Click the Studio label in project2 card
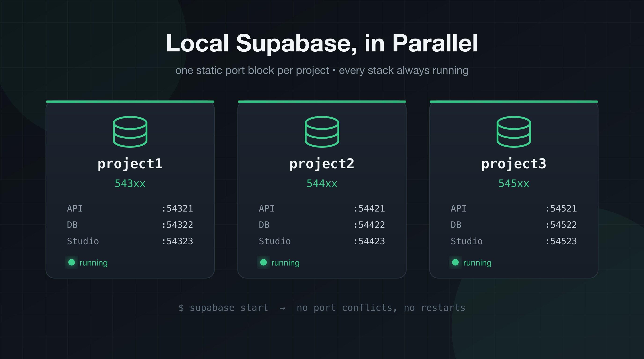 274,241
